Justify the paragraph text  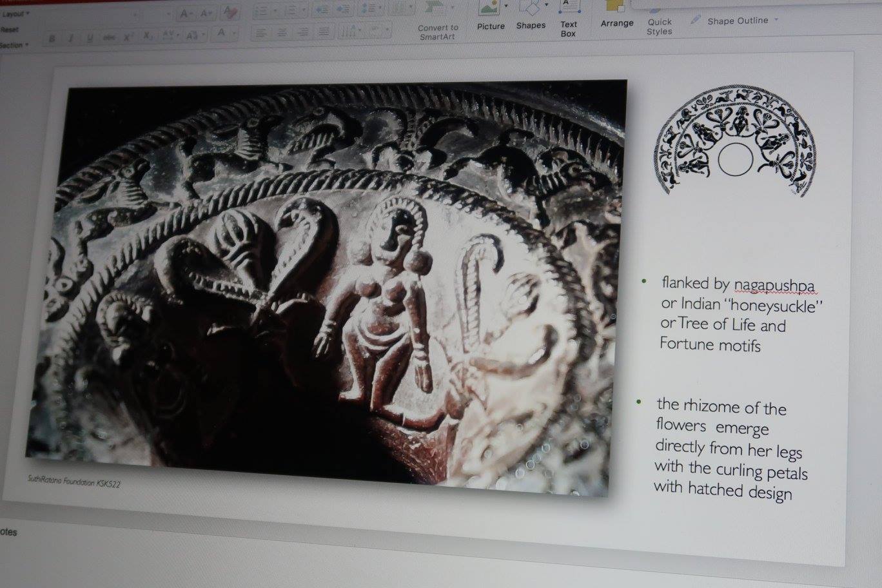click(x=324, y=32)
